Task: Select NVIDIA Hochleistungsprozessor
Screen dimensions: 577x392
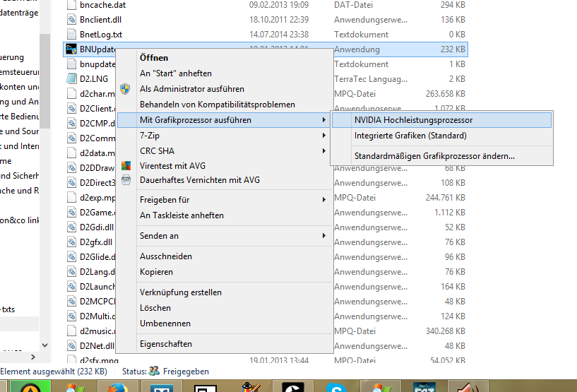Action: [441, 120]
